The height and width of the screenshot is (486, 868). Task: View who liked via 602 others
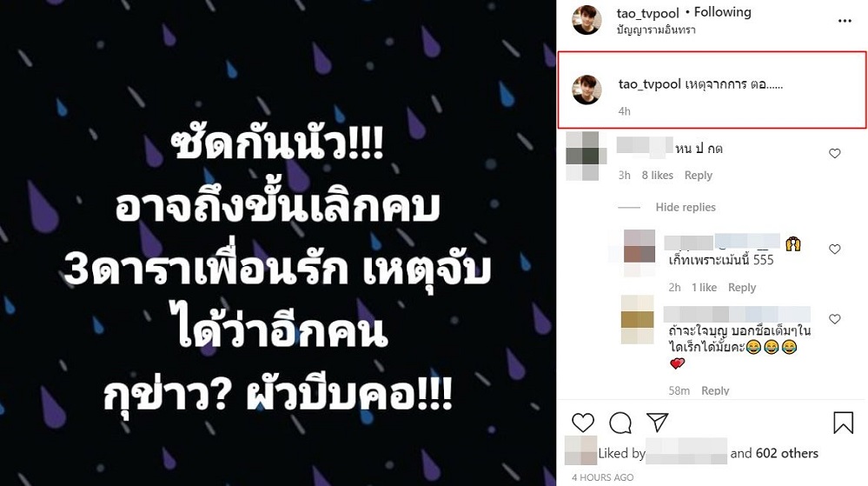click(786, 453)
